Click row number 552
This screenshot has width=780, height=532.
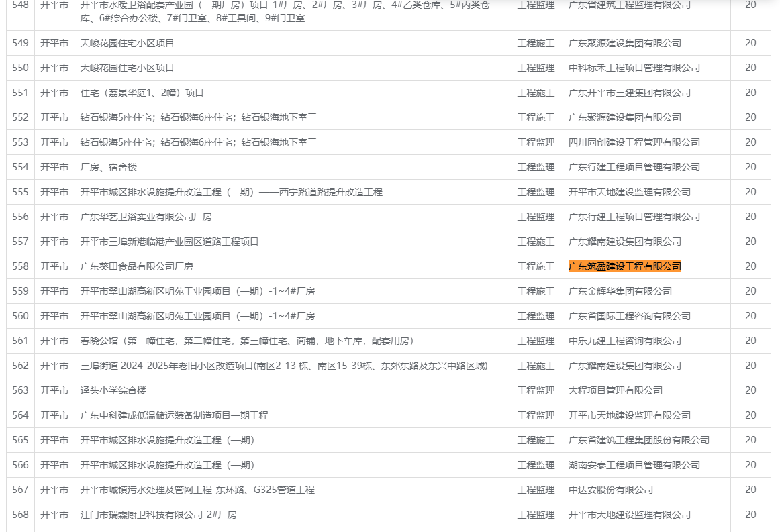(x=20, y=117)
